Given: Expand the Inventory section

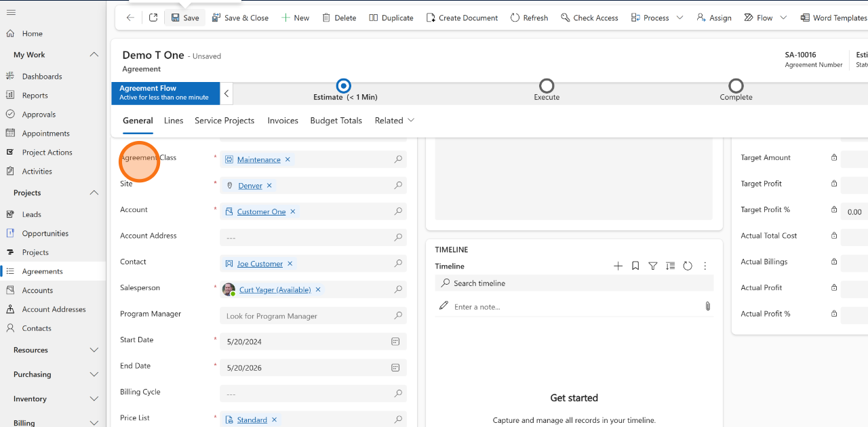Looking at the screenshot, I should [94, 399].
